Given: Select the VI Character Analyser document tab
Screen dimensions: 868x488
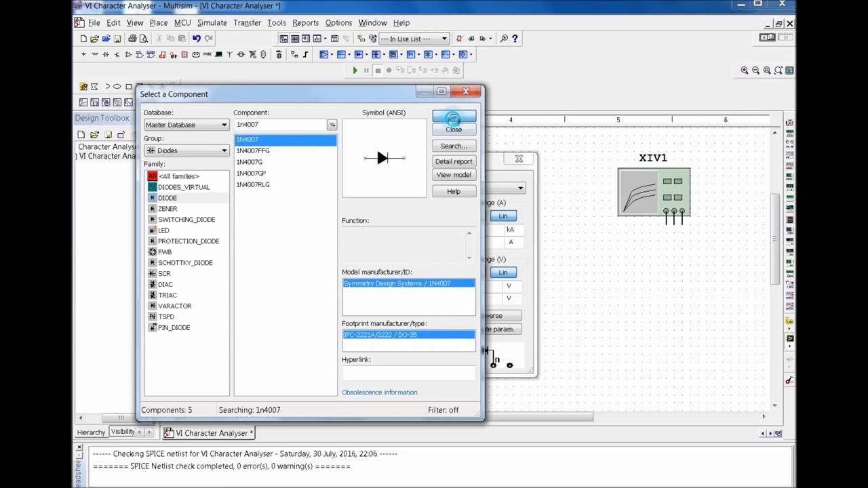Looking at the screenshot, I should (x=209, y=433).
